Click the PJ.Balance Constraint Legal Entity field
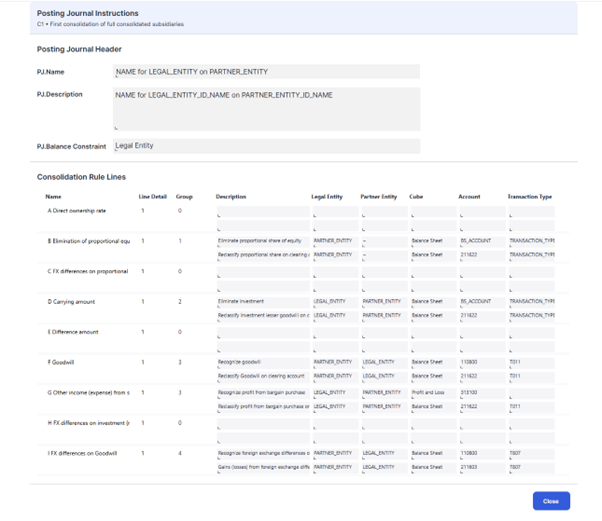The height and width of the screenshot is (521, 602). (x=266, y=146)
